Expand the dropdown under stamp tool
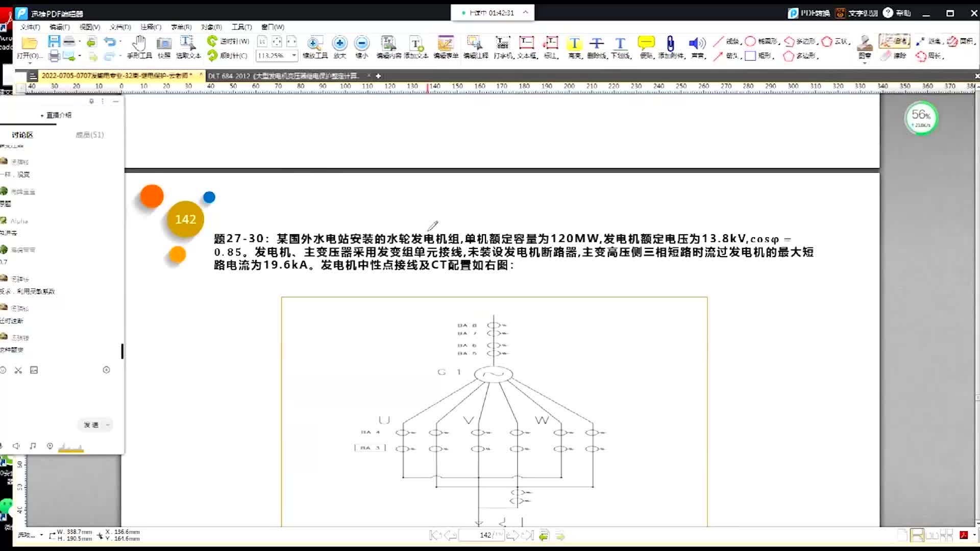 pyautogui.click(x=865, y=63)
